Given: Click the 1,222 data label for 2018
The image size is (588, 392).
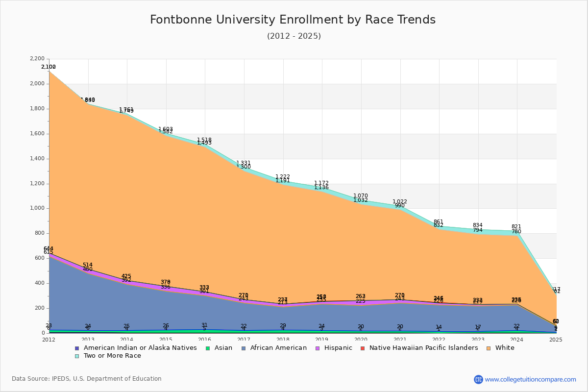Looking at the screenshot, I should (x=283, y=177).
